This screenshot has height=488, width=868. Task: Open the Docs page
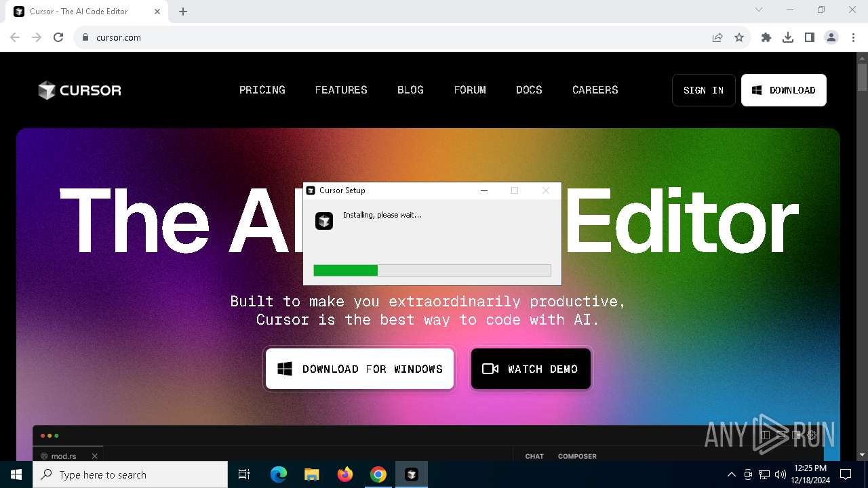529,90
